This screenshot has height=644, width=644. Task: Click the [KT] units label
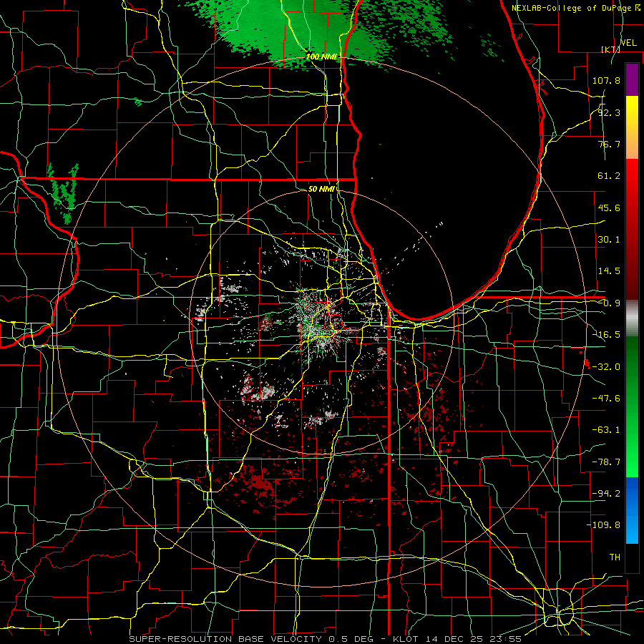pyautogui.click(x=610, y=49)
